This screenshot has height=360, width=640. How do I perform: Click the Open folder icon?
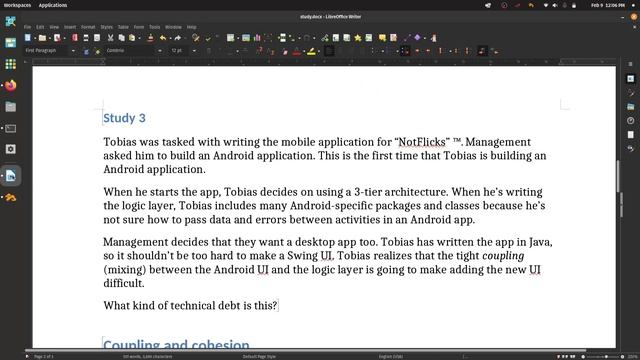click(x=42, y=38)
